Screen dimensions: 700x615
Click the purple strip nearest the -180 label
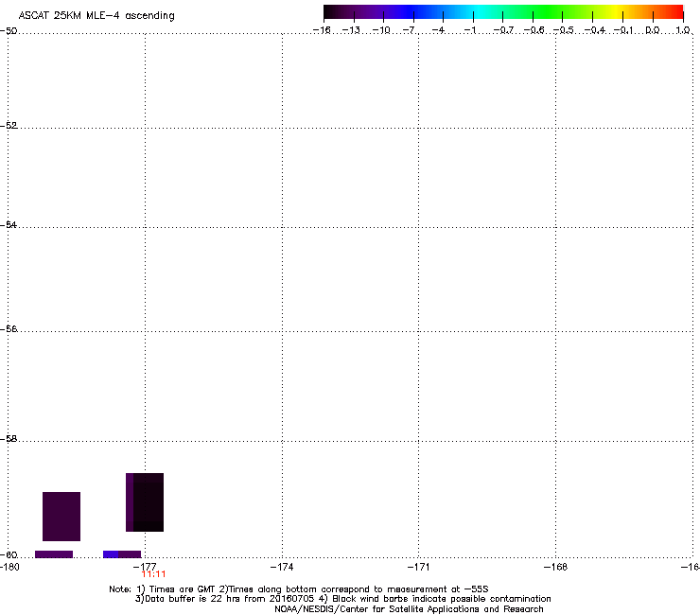(x=54, y=554)
